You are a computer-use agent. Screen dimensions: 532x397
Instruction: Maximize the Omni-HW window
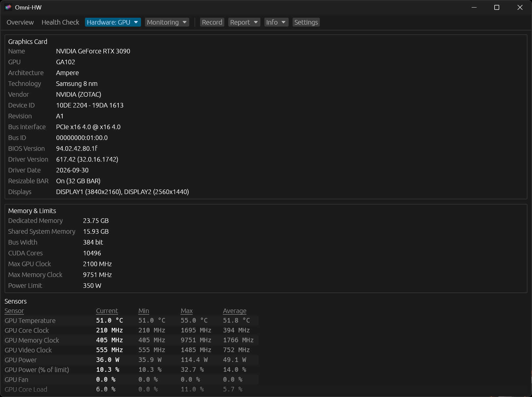[497, 7]
